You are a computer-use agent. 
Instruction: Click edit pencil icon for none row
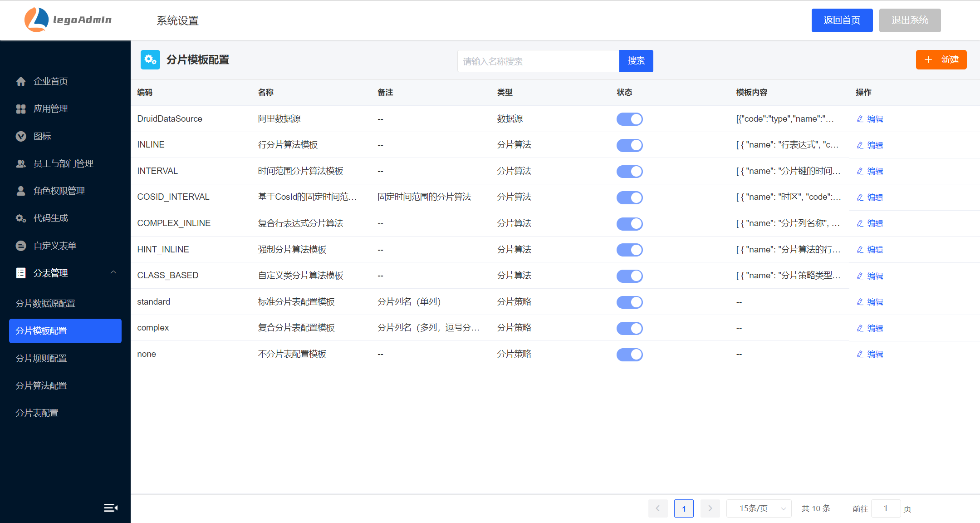click(860, 354)
